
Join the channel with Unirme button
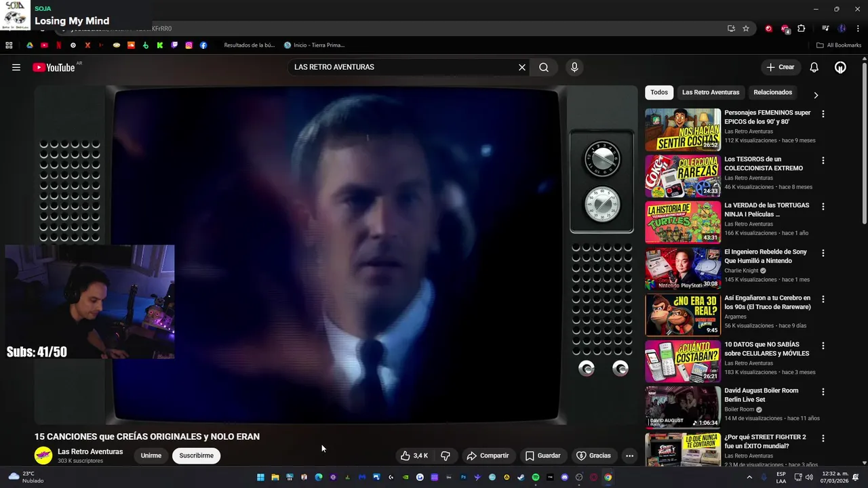point(151,455)
